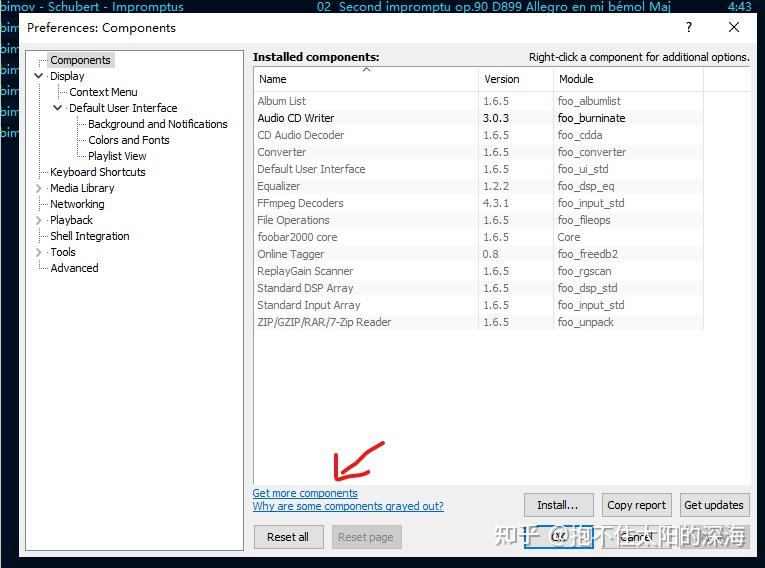The image size is (765, 568).
Task: Click the help question mark icon
Action: point(688,27)
